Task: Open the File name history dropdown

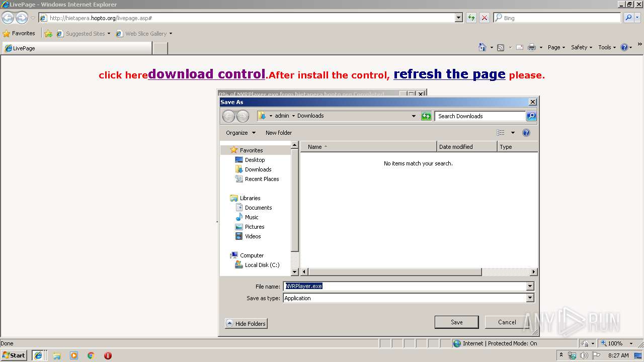Action: [x=530, y=286]
